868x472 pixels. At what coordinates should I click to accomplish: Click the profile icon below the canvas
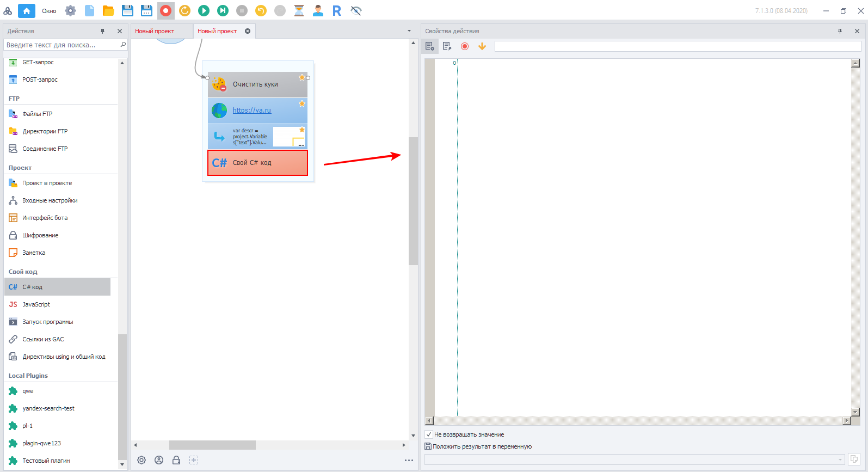point(159,460)
